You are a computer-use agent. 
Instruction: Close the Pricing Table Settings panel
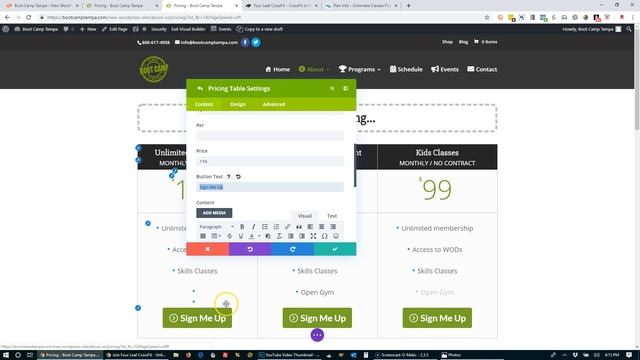click(332, 89)
